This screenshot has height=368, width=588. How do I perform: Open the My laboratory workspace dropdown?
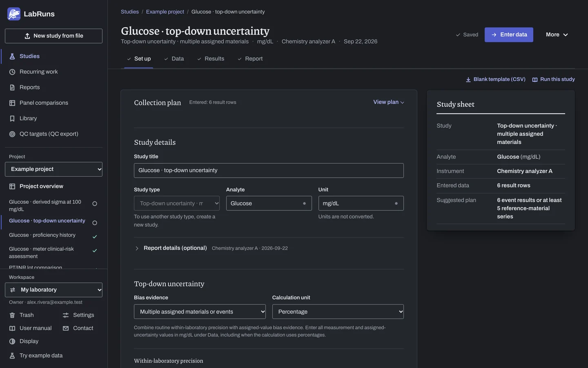pyautogui.click(x=53, y=290)
